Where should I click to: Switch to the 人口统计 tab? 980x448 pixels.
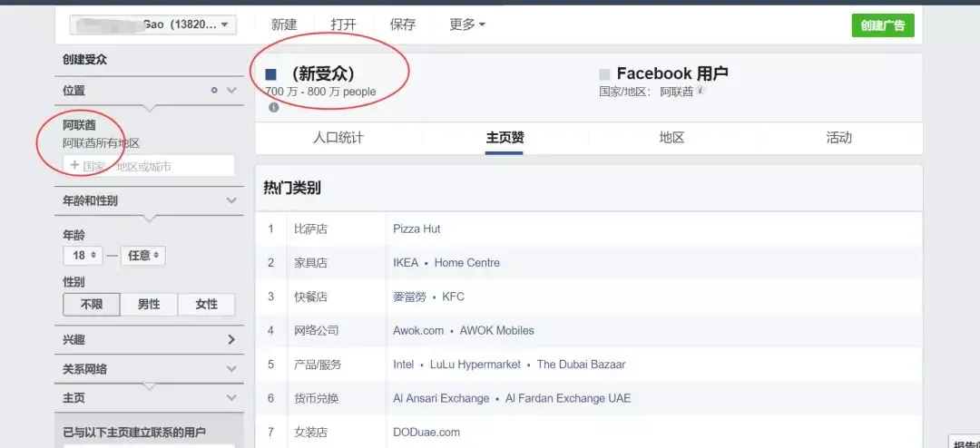[x=338, y=138]
